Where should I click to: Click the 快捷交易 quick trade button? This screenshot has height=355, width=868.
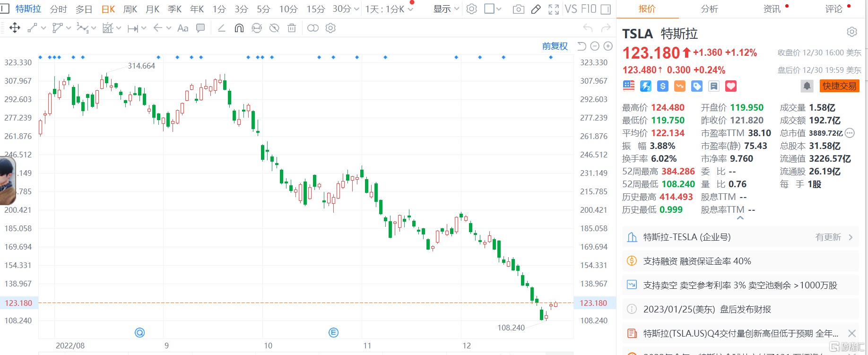tap(839, 86)
